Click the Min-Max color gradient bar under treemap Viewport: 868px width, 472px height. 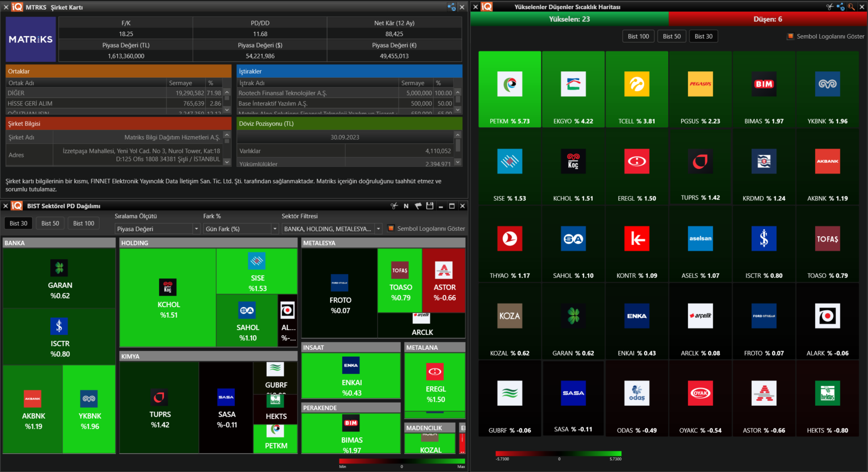pos(402,461)
